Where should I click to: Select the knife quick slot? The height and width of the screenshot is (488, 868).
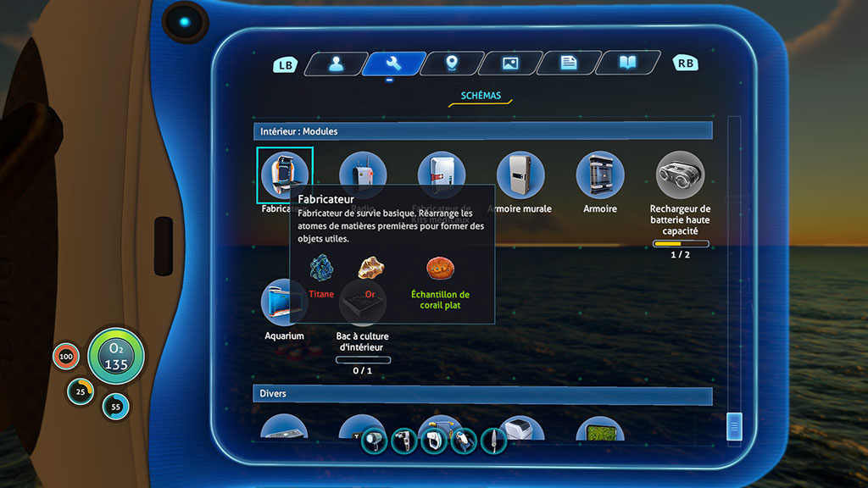[x=492, y=441]
